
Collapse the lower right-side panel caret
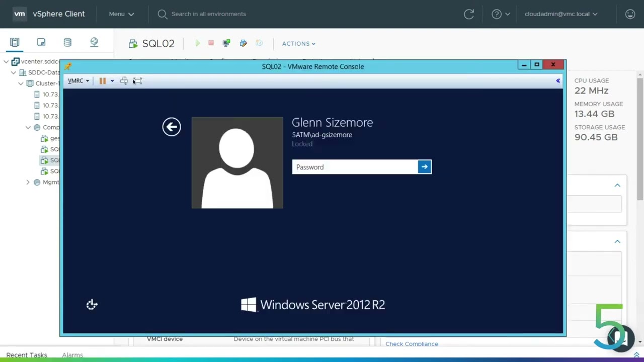tap(617, 242)
